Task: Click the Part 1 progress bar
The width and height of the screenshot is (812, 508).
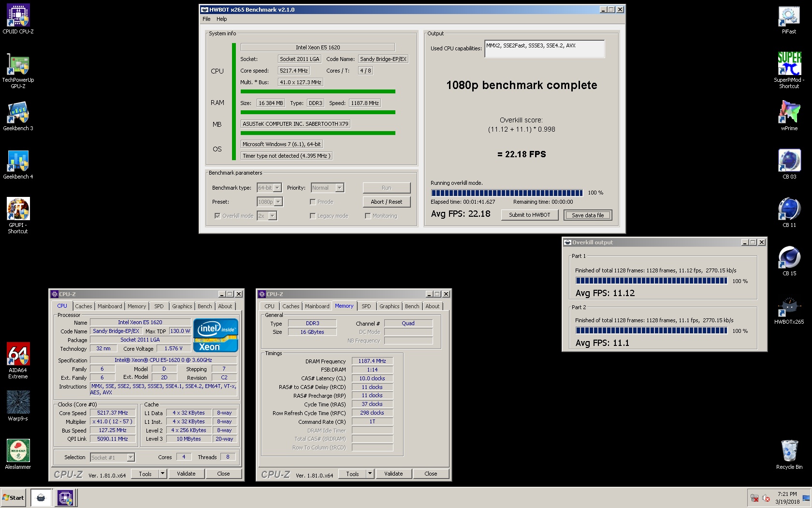Action: coord(651,281)
